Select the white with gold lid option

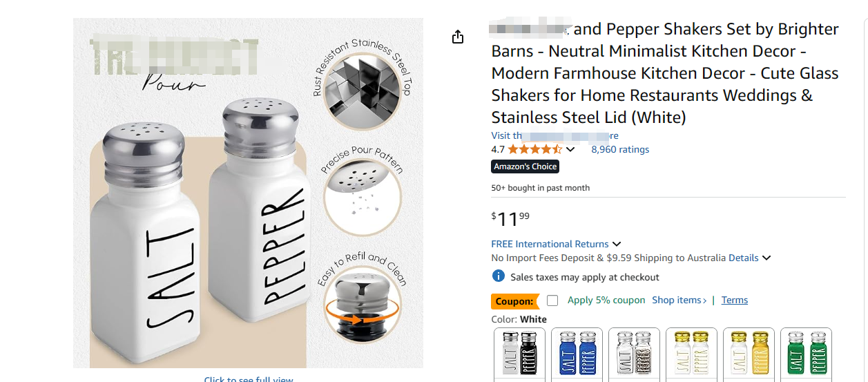tap(692, 354)
